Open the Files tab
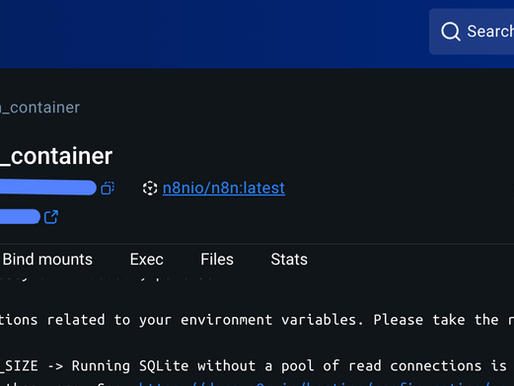Screen dimensions: 514x386 pos(217,259)
